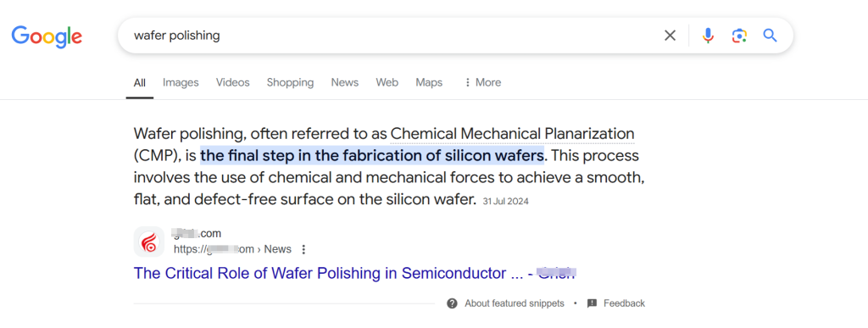Open Google Lens image search icon
This screenshot has width=868, height=328.
[x=739, y=36]
